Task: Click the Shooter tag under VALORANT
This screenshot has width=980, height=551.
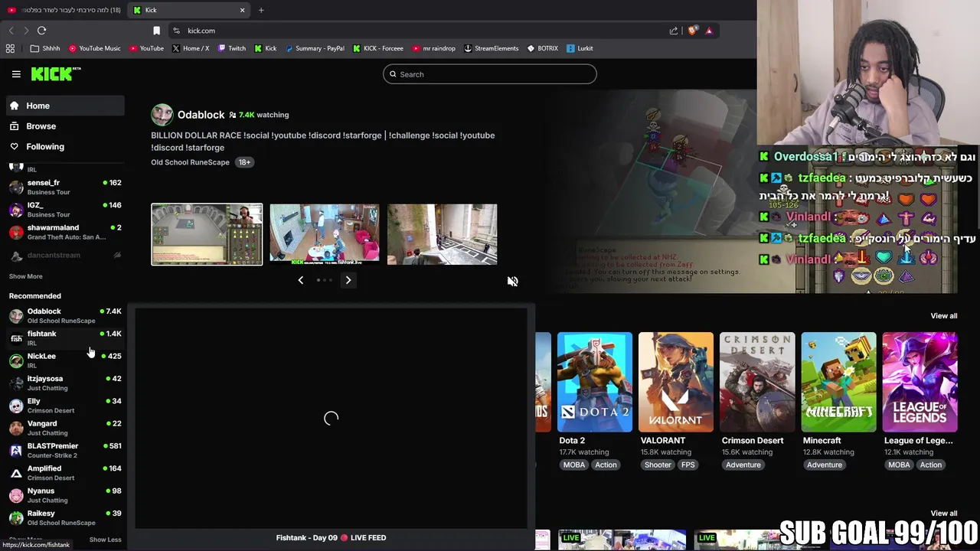Action: click(658, 465)
